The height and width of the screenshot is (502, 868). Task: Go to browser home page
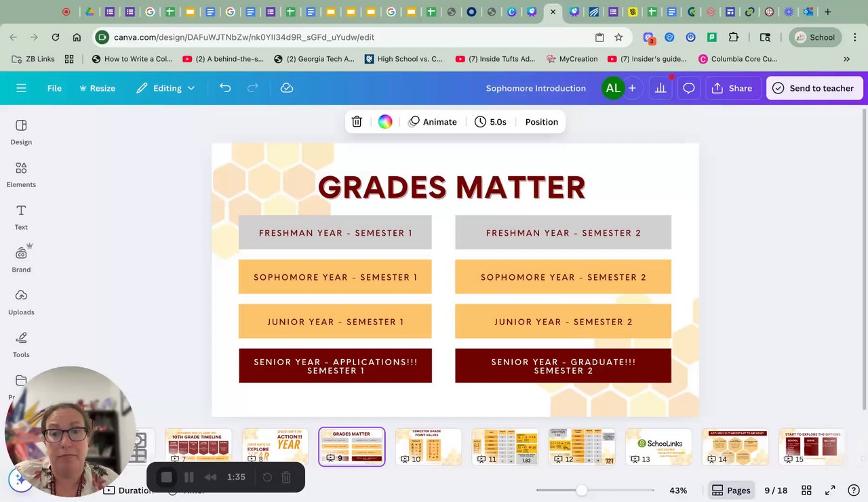[77, 37]
